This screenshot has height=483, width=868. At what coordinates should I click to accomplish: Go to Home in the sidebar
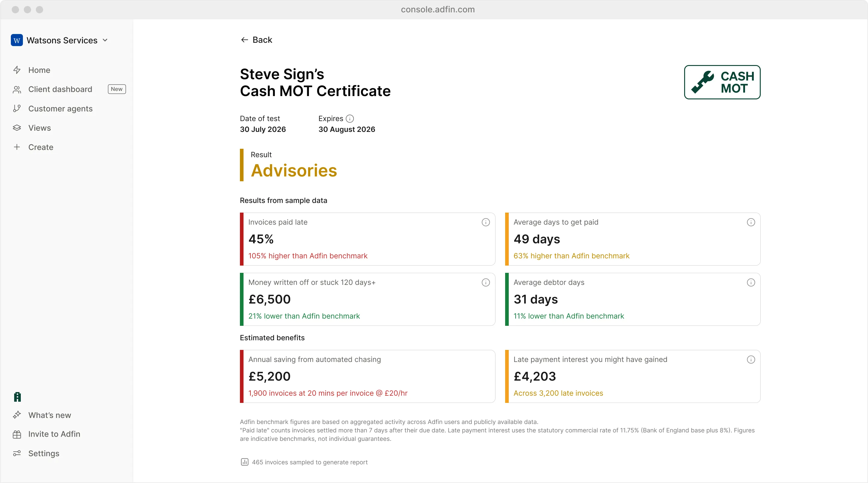tap(39, 70)
